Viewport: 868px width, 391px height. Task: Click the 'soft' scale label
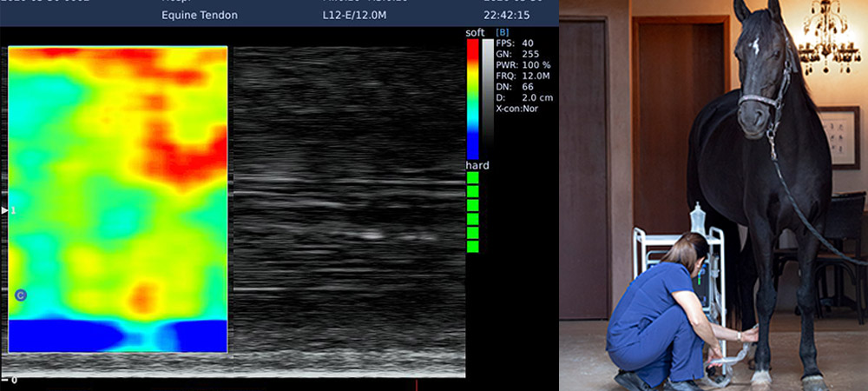[x=475, y=33]
